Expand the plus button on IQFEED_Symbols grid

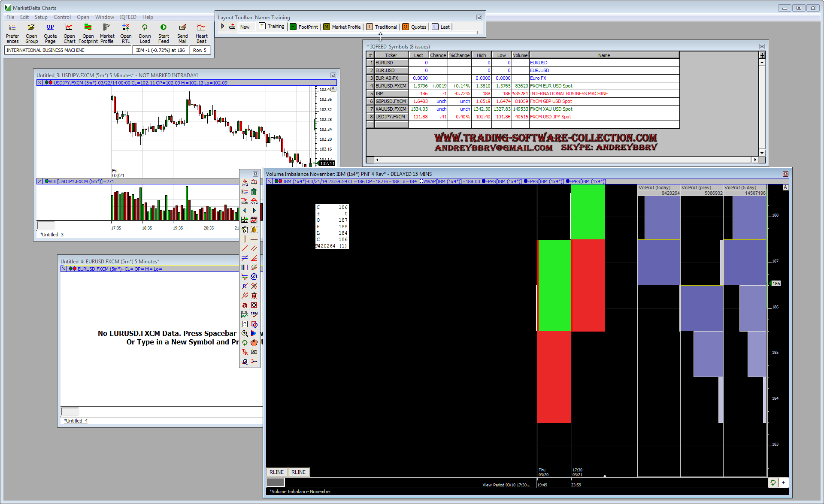tap(762, 55)
